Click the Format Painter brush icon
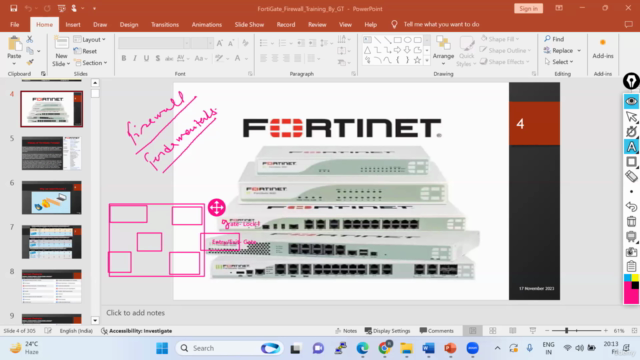 pos(30,62)
